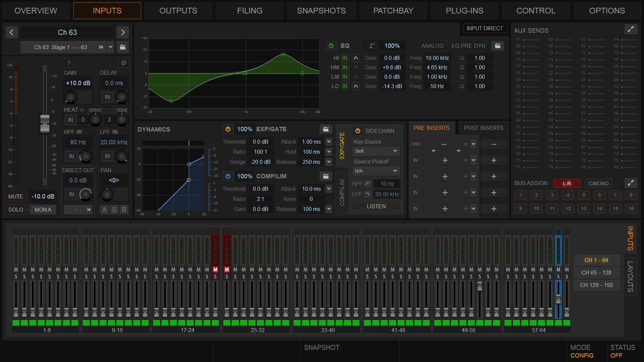Open channel name dropdown arrow
This screenshot has width=644, height=362.
click(x=111, y=47)
